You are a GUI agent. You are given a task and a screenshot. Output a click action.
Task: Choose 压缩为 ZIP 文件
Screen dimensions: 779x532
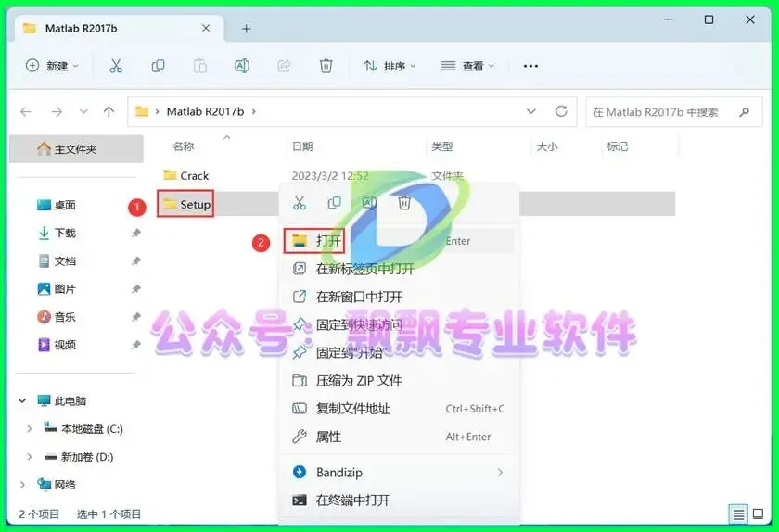coord(399,381)
